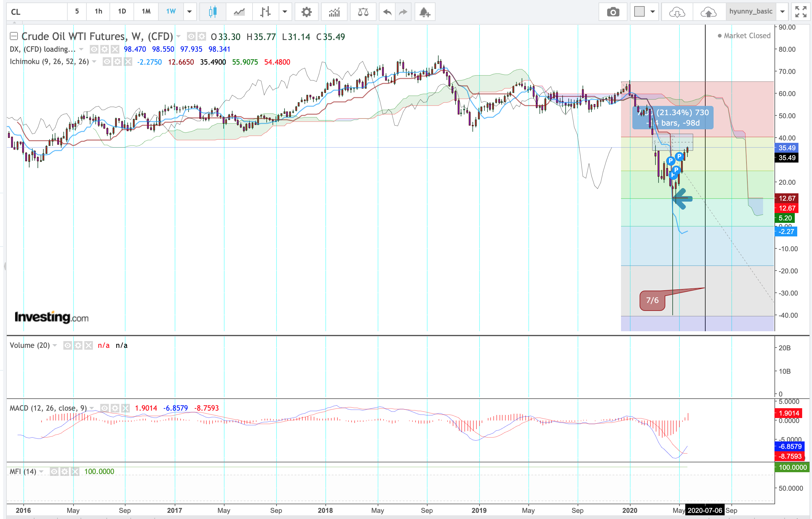Open the hyunny_basic template dropdown
Screen dimensions: 812x519
[x=782, y=12]
